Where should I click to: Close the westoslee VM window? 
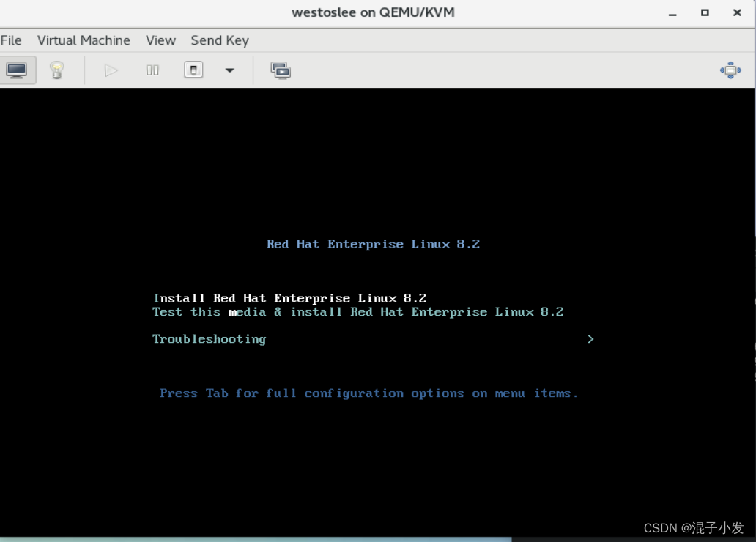pyautogui.click(x=737, y=13)
